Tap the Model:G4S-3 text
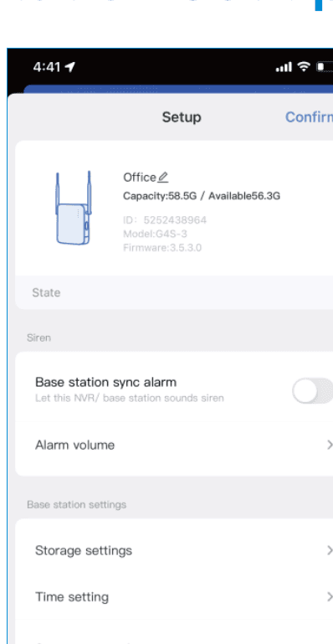Screen dimensions: 333x644 click(x=155, y=234)
